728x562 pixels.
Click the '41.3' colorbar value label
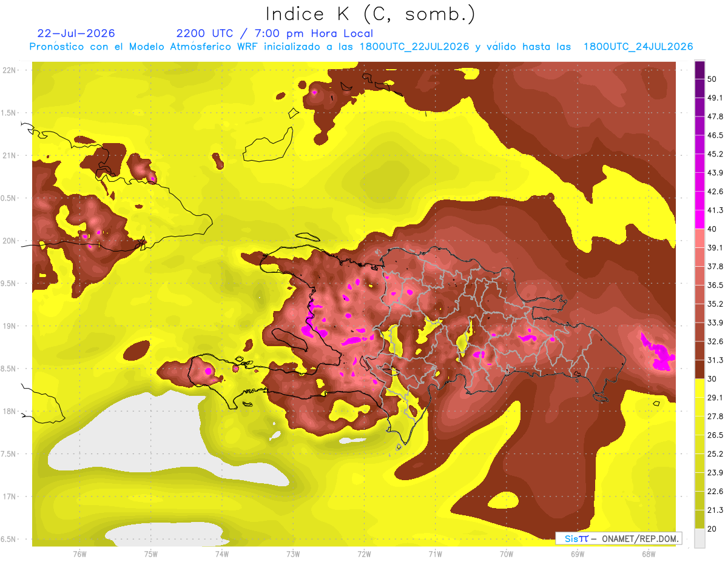[x=715, y=210]
